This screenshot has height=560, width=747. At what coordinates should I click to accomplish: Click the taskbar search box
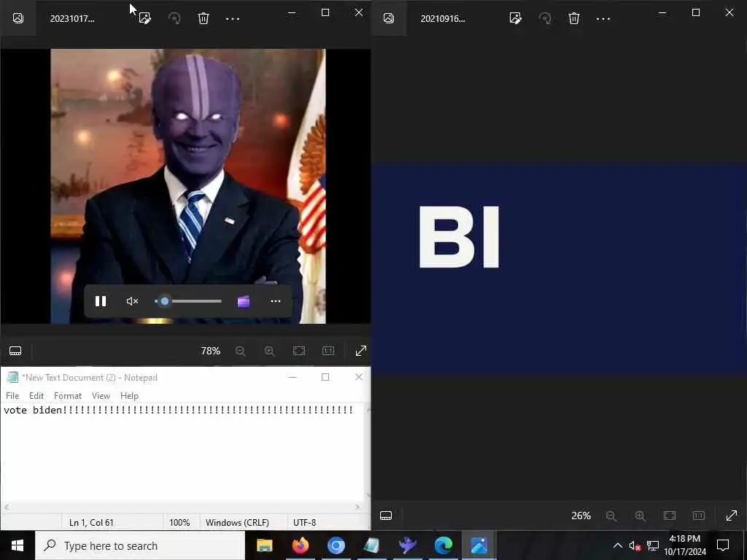[140, 545]
